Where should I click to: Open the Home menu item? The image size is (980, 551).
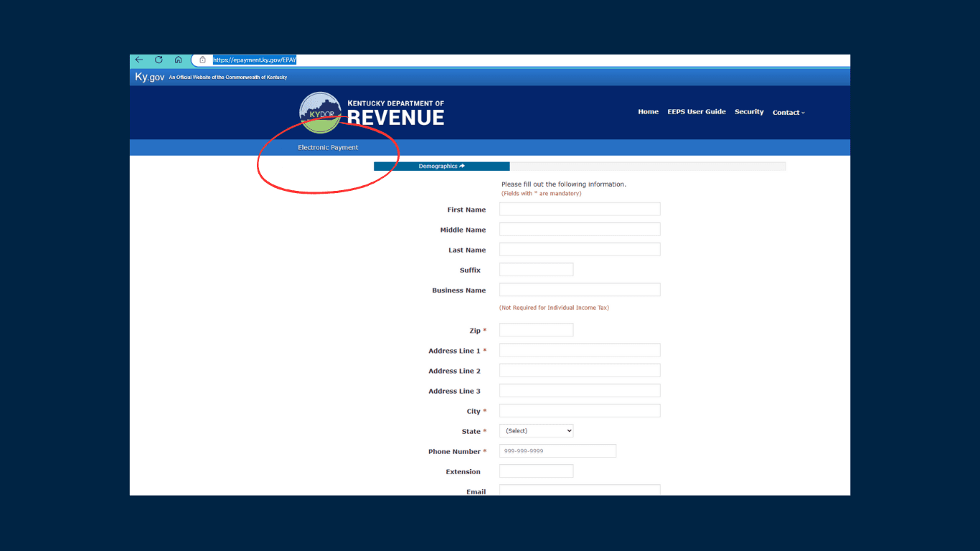click(648, 112)
